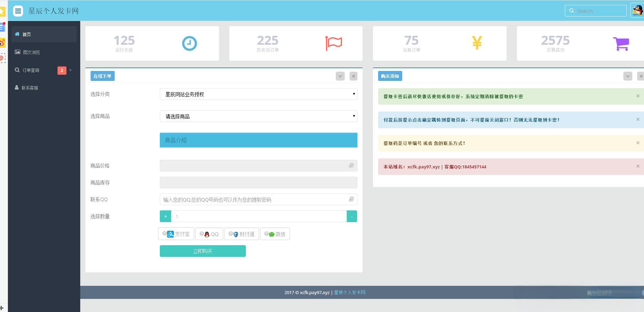Click the Weibo icon in left strip
Viewport: 644px width, 312px height.
[2, 43]
